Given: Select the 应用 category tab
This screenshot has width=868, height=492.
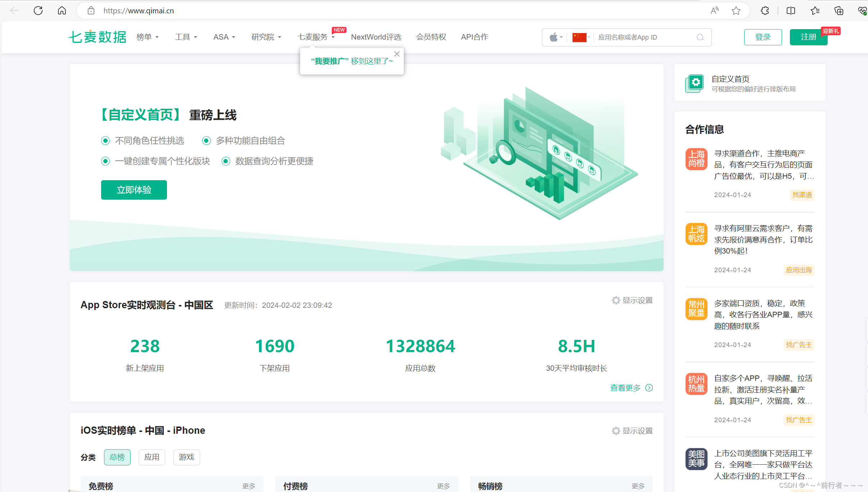Looking at the screenshot, I should pos(152,457).
